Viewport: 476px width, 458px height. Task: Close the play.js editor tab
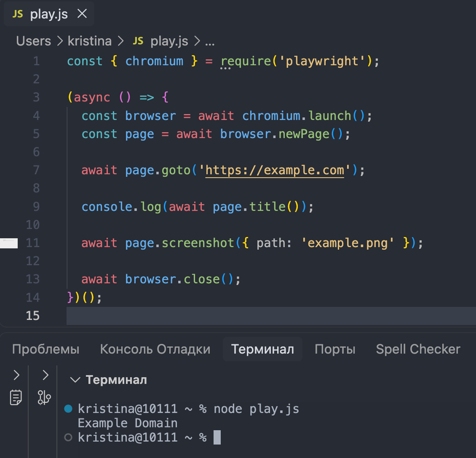tap(82, 13)
